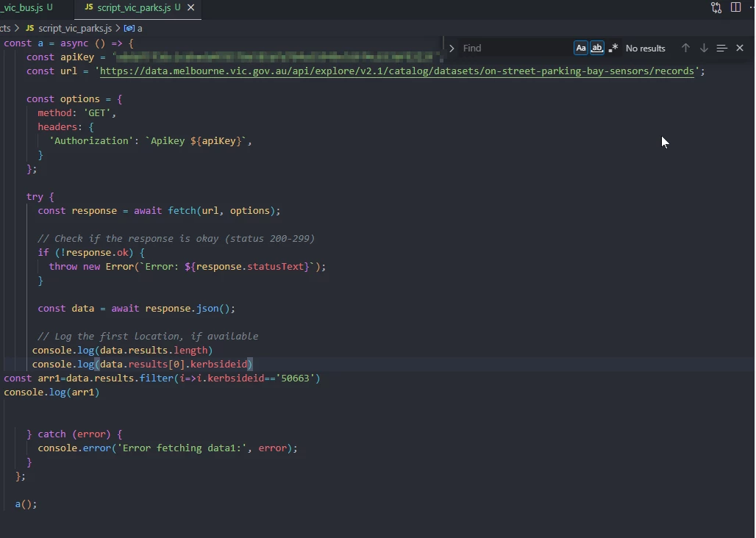
Task: Expand the Replace row using Find chevron
Action: click(452, 48)
